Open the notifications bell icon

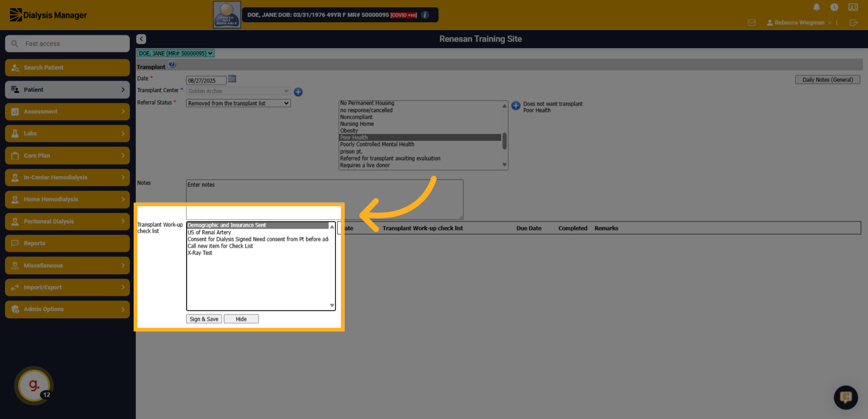[x=816, y=7]
